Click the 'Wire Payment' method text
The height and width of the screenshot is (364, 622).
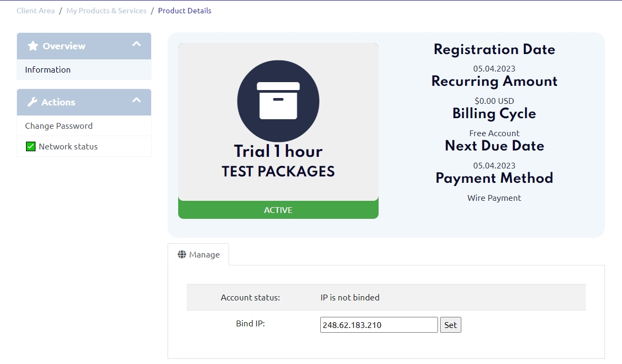pyautogui.click(x=494, y=198)
